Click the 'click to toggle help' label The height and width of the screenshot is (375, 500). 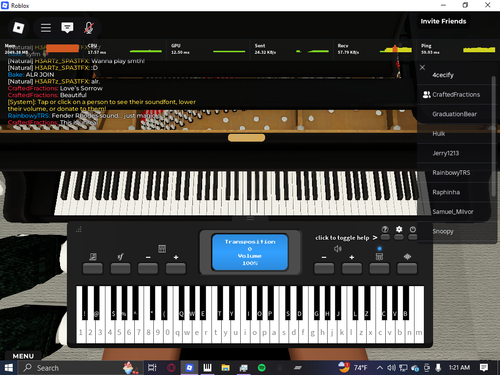(x=342, y=238)
